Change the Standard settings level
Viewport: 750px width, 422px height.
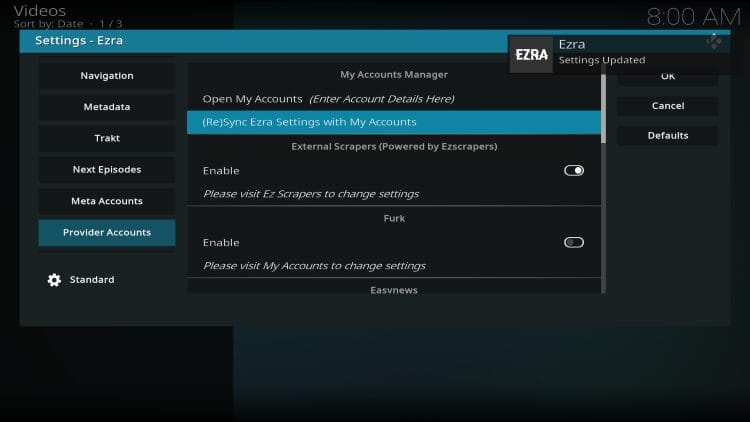[x=92, y=279]
